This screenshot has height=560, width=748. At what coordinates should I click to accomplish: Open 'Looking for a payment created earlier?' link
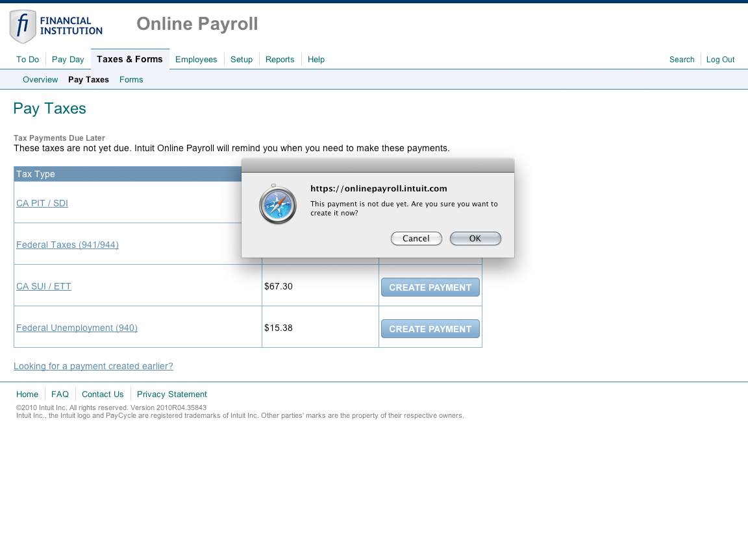coord(93,366)
